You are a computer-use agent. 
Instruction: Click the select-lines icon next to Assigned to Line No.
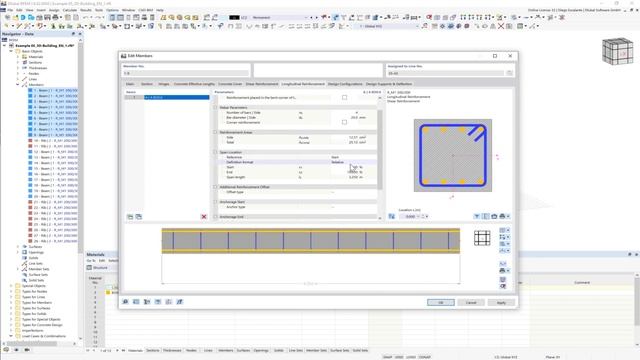pos(509,73)
